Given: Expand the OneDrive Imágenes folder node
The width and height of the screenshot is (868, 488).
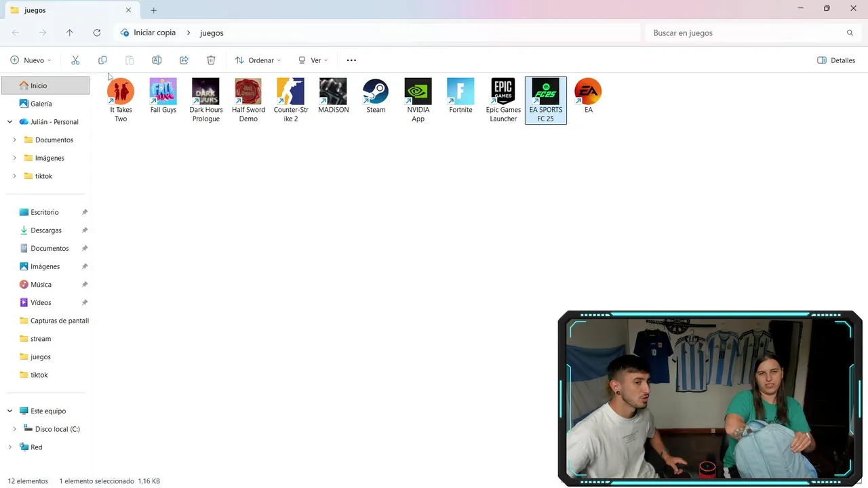Looking at the screenshot, I should click(x=14, y=158).
